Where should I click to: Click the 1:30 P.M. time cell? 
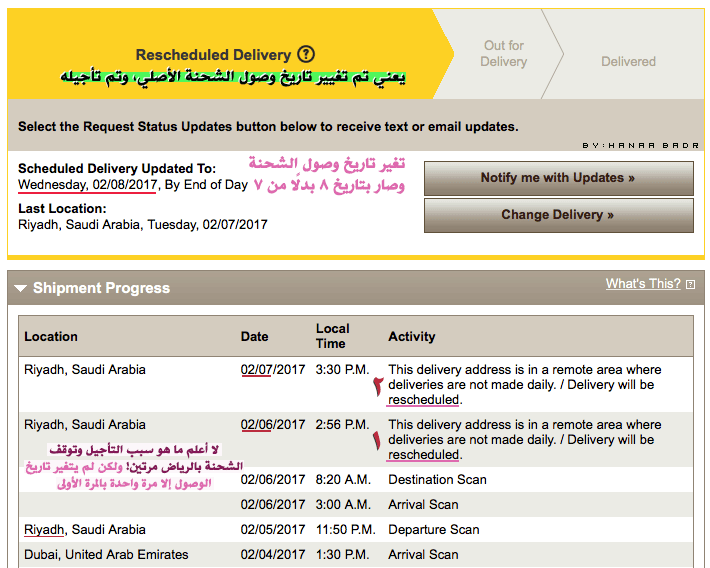pos(342,554)
